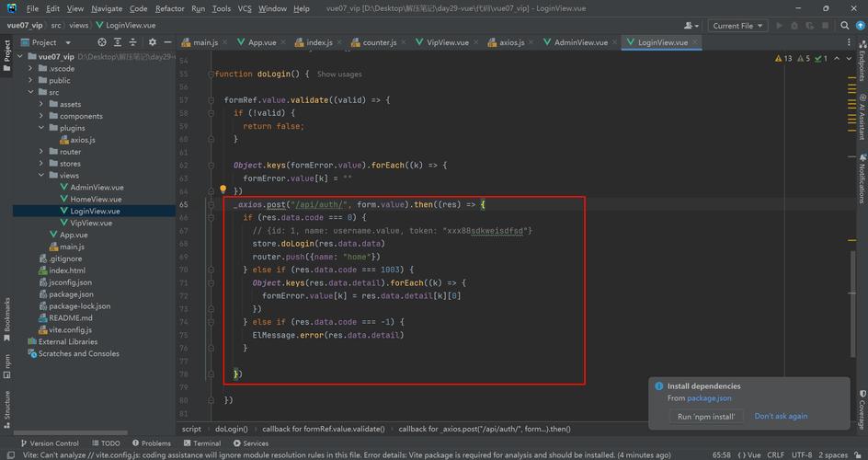Select HomeView.vue in the project tree
This screenshot has width=868, height=460.
(x=96, y=199)
